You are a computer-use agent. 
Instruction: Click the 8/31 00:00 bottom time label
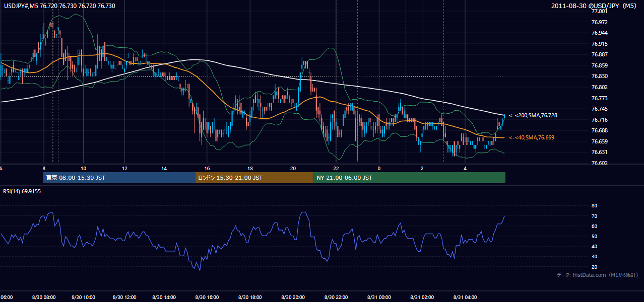(379, 297)
